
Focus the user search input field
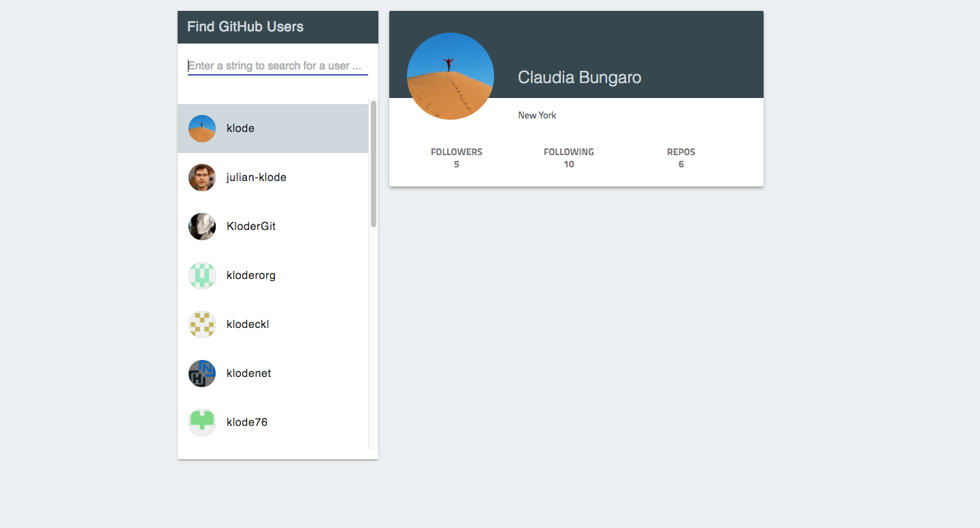pos(278,66)
